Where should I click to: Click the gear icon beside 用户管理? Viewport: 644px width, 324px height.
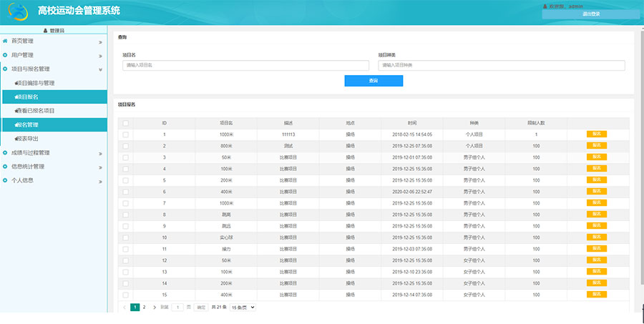click(x=5, y=55)
